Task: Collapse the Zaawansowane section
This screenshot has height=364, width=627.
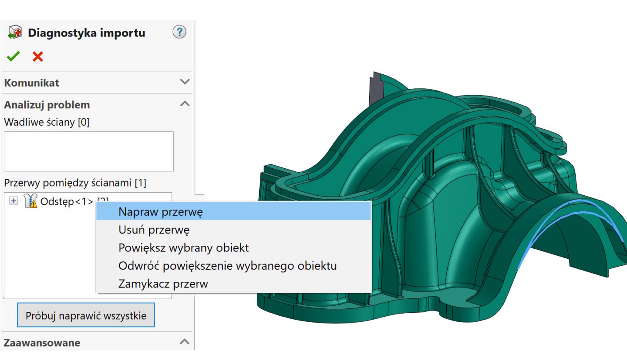Action: pos(185,342)
